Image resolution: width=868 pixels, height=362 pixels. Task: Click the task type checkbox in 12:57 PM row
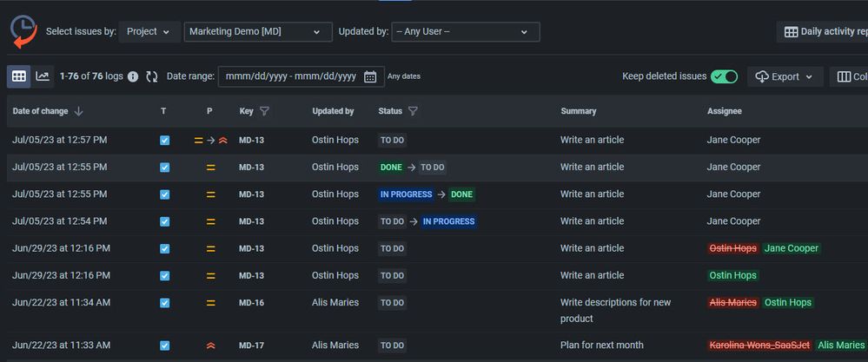[x=164, y=141]
